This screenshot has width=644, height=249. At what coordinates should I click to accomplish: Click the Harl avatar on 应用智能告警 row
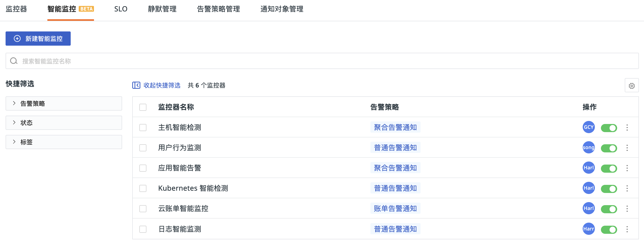click(x=589, y=168)
